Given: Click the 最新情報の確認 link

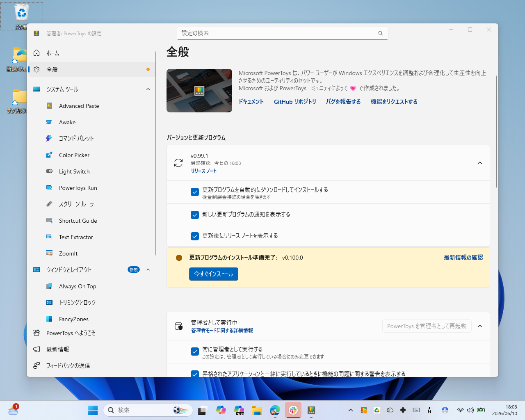Looking at the screenshot, I should [x=463, y=258].
